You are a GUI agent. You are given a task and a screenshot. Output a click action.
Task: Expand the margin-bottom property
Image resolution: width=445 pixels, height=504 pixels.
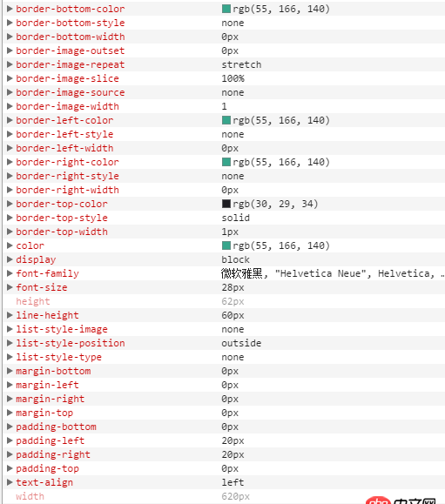click(10, 371)
